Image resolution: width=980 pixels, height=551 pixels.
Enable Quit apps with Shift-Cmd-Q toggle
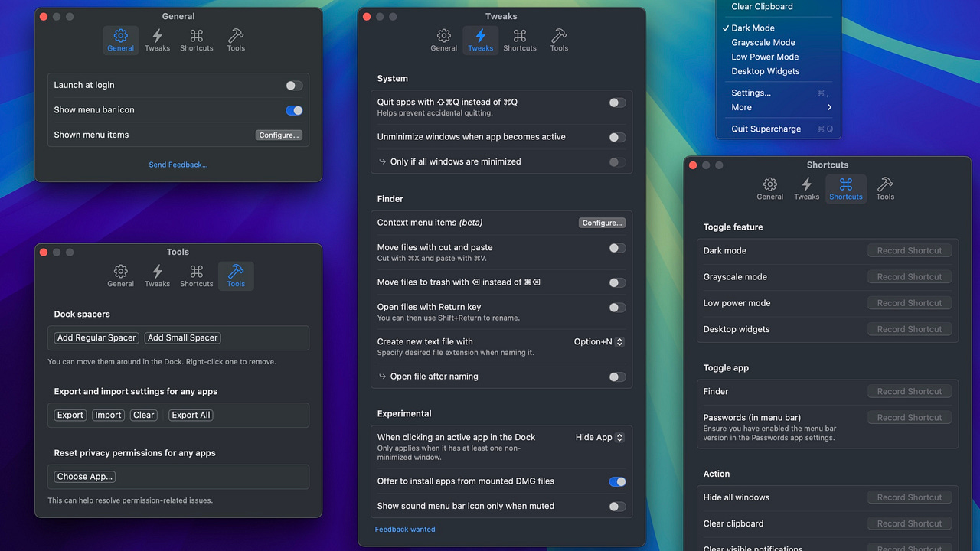coord(617,103)
